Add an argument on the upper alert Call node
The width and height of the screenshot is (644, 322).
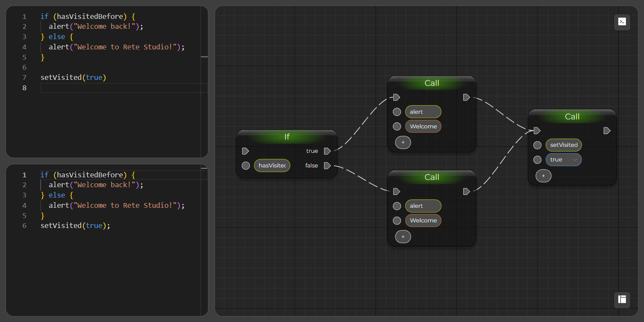[403, 142]
